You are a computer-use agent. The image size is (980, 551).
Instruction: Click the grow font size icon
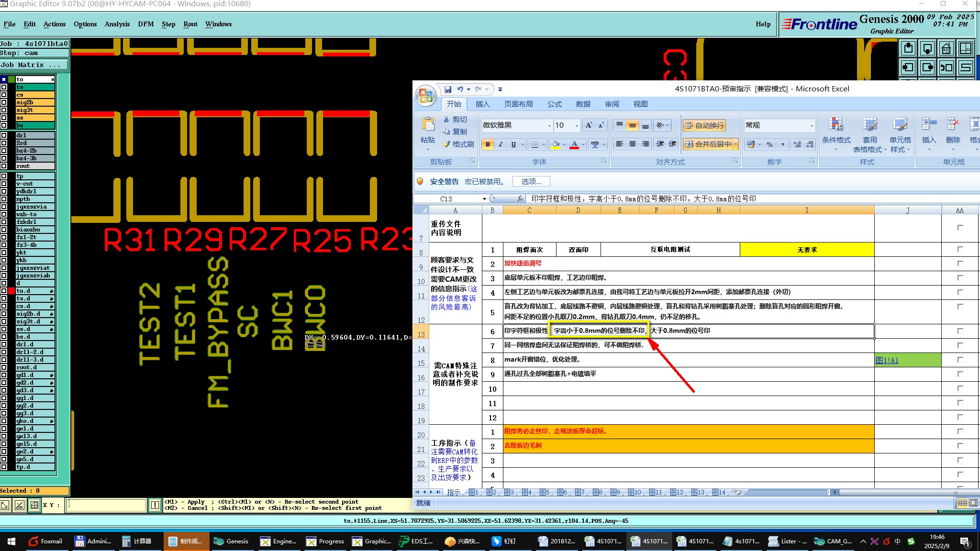(x=589, y=125)
